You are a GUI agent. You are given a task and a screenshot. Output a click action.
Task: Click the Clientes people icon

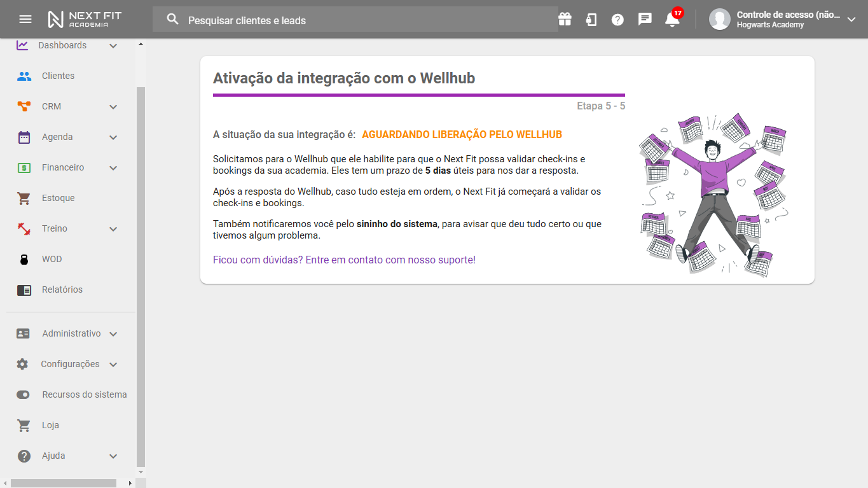[x=24, y=76]
